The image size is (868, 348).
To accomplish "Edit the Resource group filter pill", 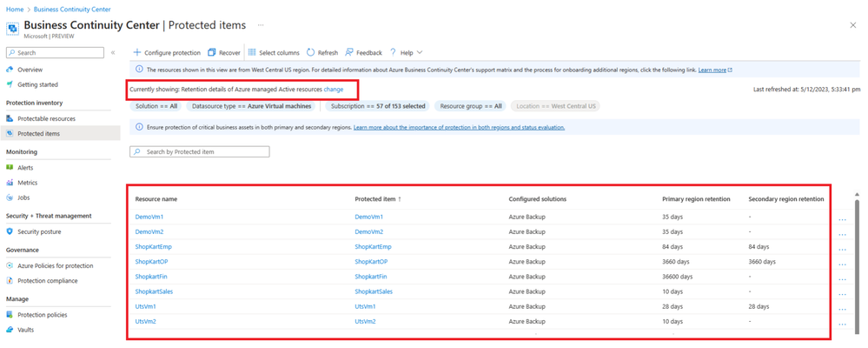I will tap(470, 106).
